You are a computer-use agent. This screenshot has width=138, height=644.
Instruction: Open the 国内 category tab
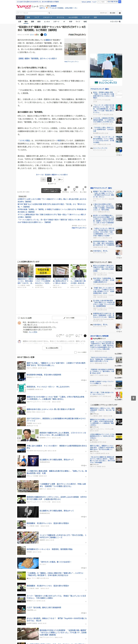pos(26,21)
